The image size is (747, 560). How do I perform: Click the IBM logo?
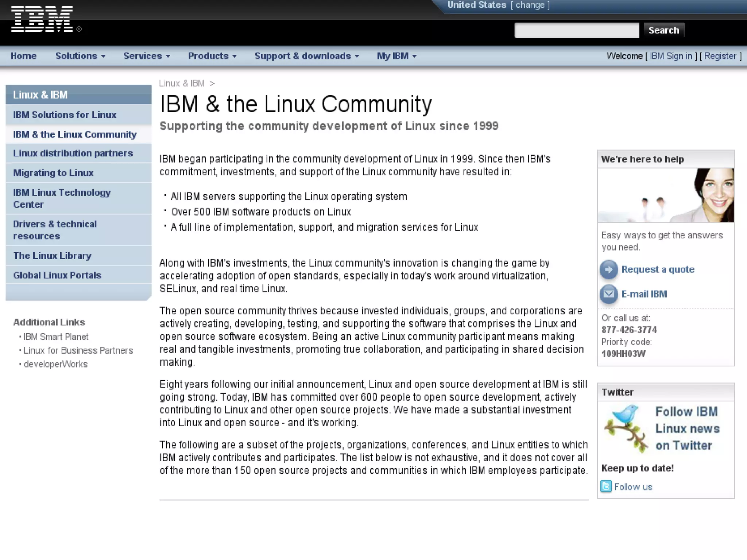42,19
